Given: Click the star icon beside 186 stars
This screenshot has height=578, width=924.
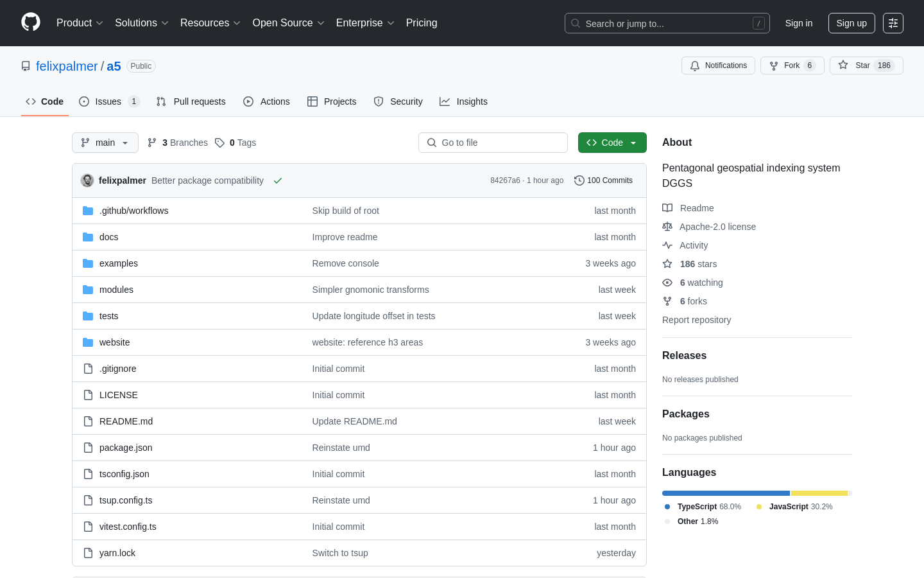Looking at the screenshot, I should [x=667, y=264].
